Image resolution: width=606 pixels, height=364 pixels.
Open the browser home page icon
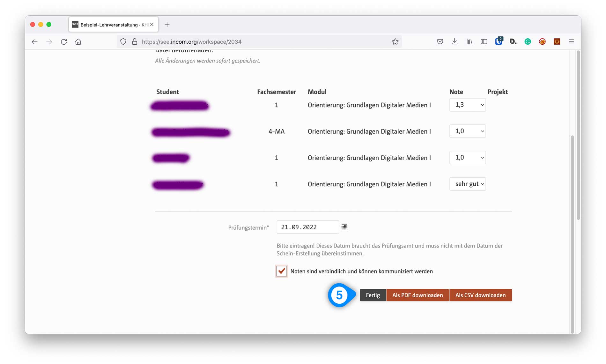78,42
